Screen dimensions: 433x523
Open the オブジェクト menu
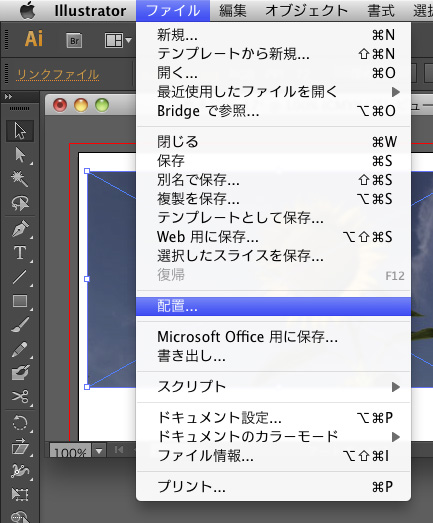[307, 11]
